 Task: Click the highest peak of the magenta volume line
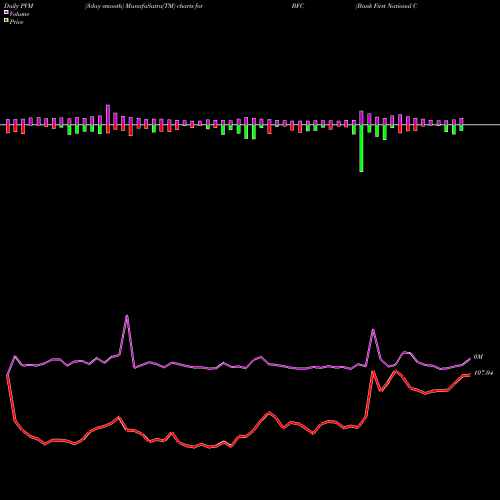(x=127, y=316)
